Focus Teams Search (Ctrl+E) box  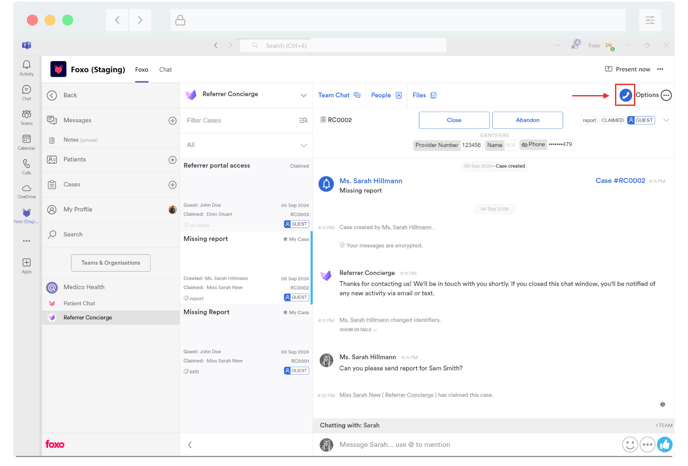[343, 45]
